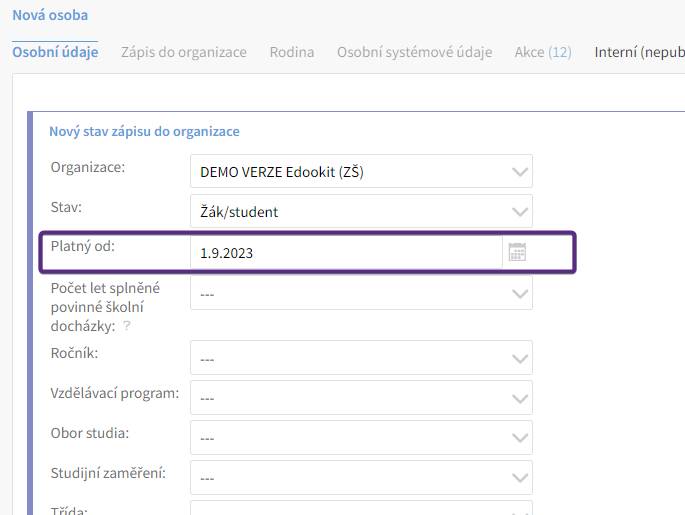Expand the Vzdělávací program dropdown

click(x=361, y=398)
